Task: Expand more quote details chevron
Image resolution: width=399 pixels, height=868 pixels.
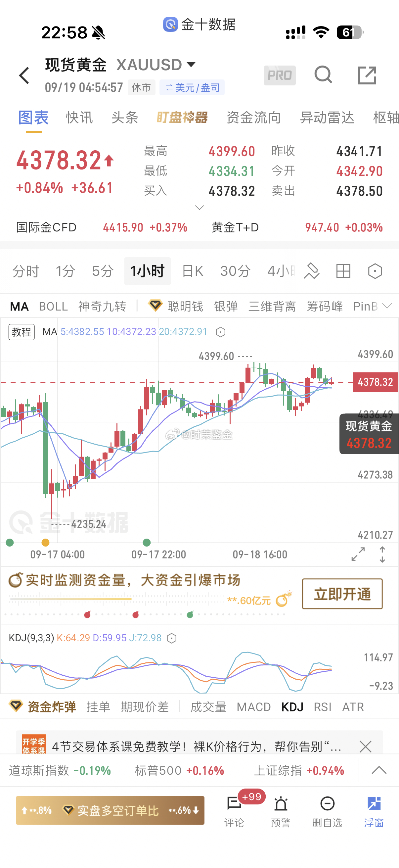Action: [199, 208]
